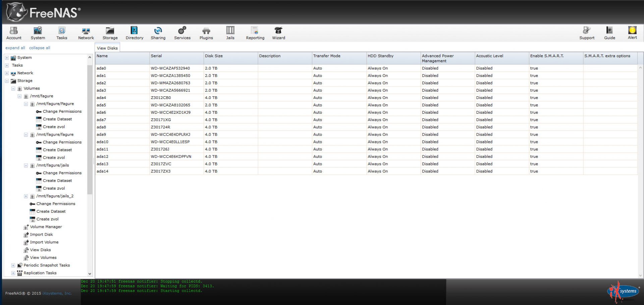Open the Guide icon

coord(609,33)
